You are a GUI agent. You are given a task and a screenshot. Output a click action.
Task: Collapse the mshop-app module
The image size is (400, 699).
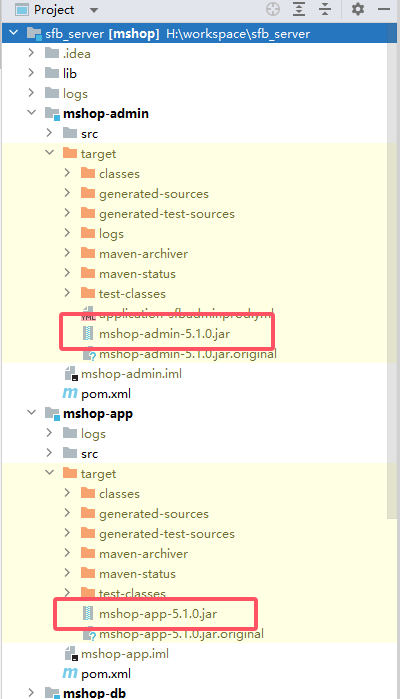tap(32, 412)
